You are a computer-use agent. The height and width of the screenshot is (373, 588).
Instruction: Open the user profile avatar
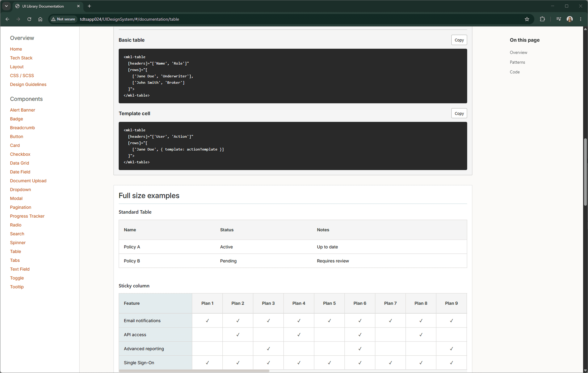[x=570, y=19]
